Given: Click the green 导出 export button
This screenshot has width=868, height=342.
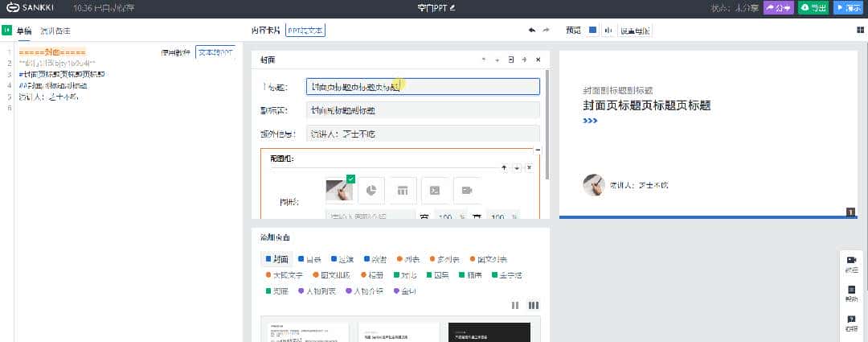Looking at the screenshot, I should coord(813,8).
